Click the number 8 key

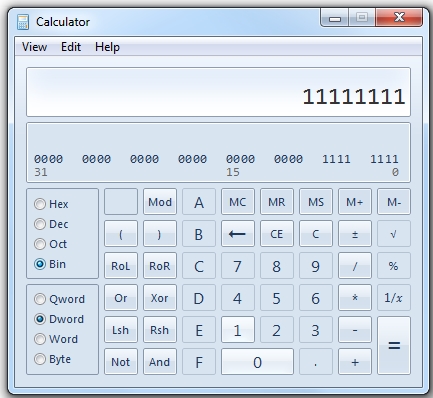point(277,266)
